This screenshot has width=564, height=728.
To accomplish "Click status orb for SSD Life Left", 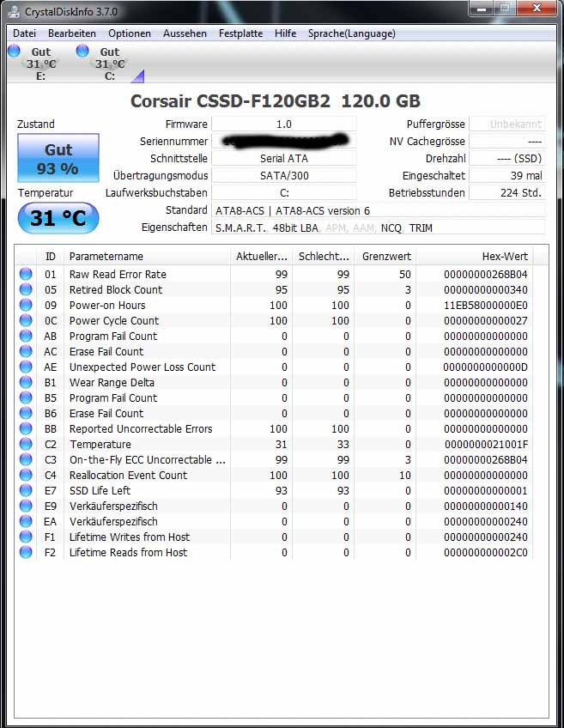I will 26,490.
